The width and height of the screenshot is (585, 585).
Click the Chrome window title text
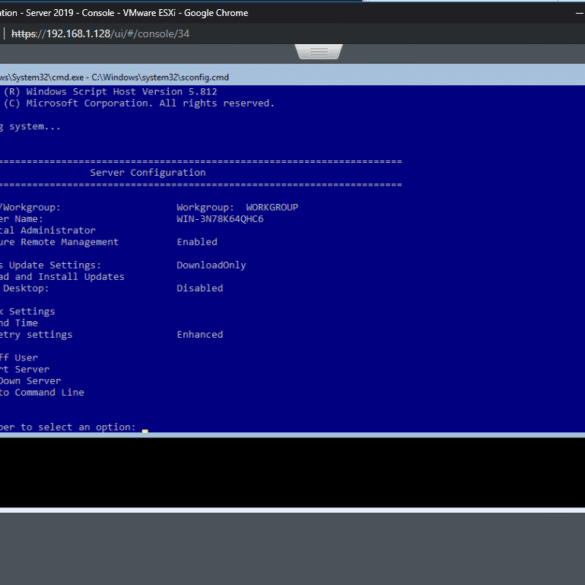[124, 13]
